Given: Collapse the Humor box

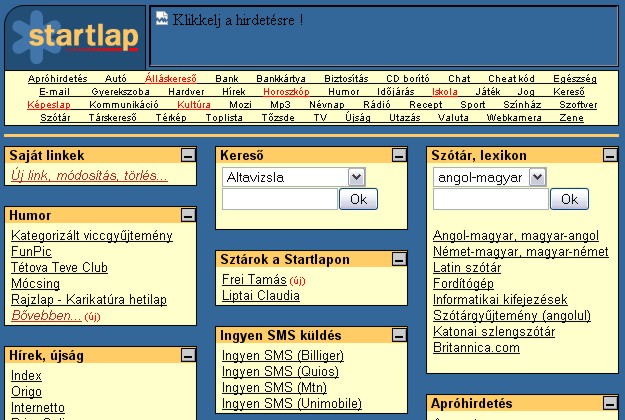Looking at the screenshot, I should pyautogui.click(x=188, y=215).
